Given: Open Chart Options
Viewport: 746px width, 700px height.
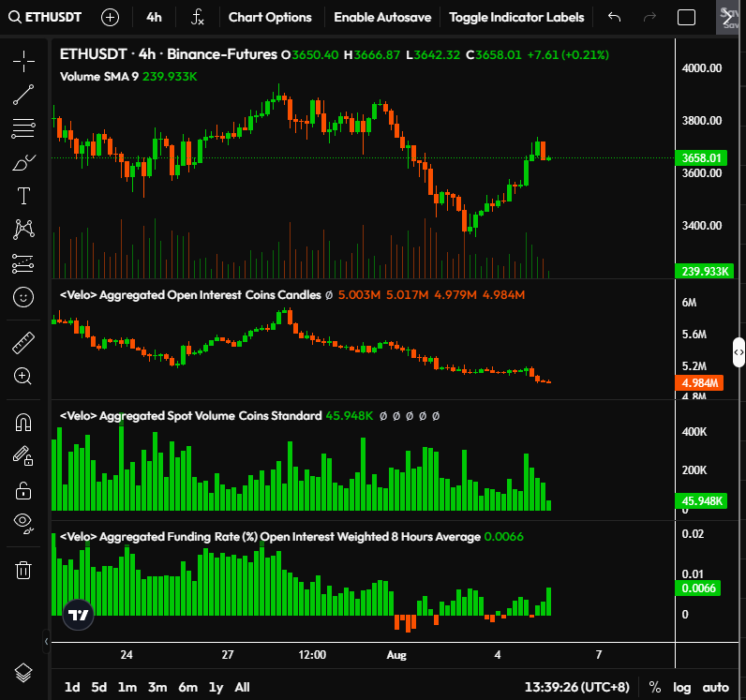Looking at the screenshot, I should (270, 18).
